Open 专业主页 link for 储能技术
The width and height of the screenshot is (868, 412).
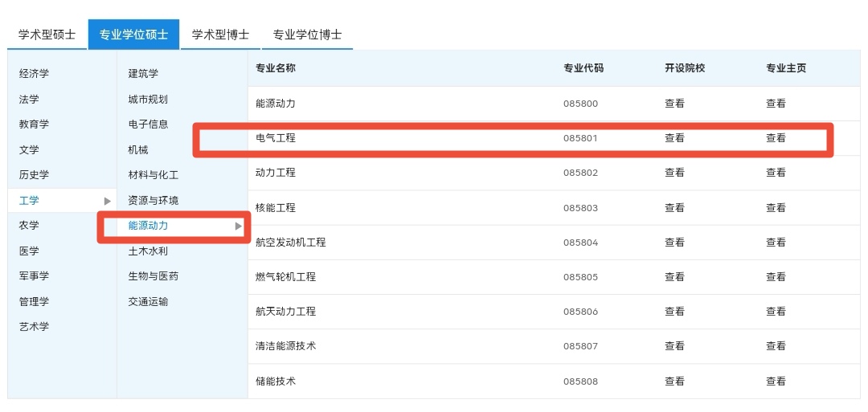[x=776, y=381]
